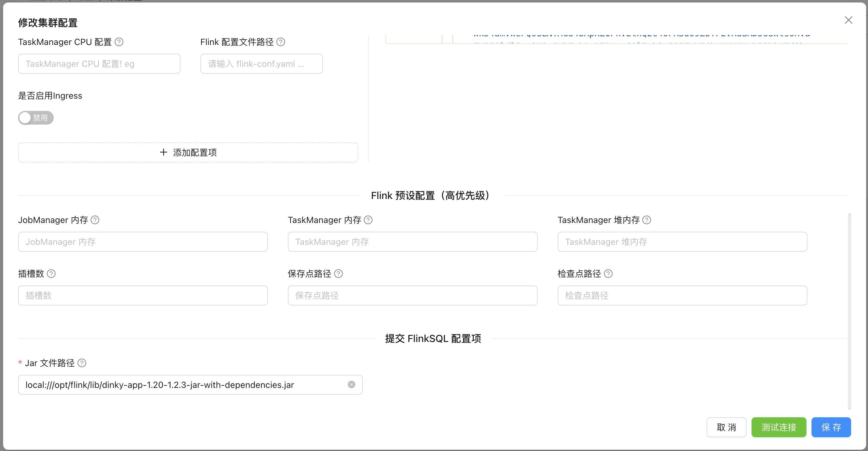Focus the TaskManager CPU 配置 input

point(99,64)
